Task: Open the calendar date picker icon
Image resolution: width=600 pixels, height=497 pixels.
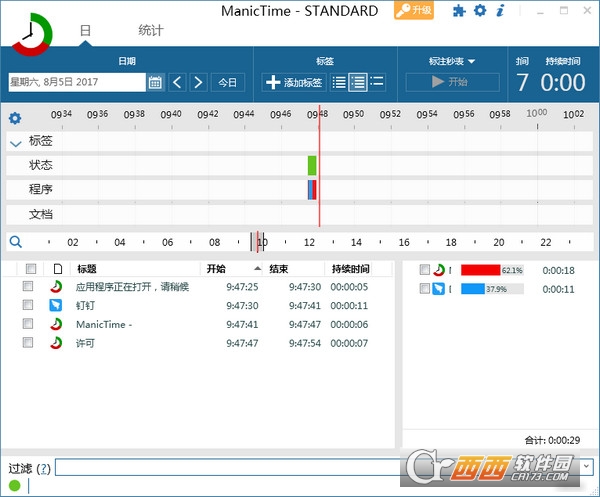Action: click(x=155, y=82)
